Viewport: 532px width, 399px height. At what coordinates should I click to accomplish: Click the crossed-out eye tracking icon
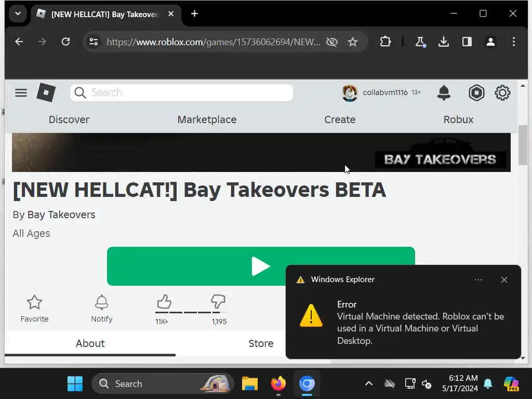(x=332, y=42)
